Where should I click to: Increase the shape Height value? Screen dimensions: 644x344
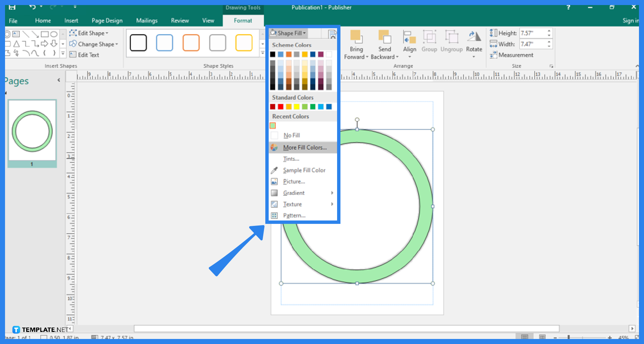pyautogui.click(x=549, y=31)
